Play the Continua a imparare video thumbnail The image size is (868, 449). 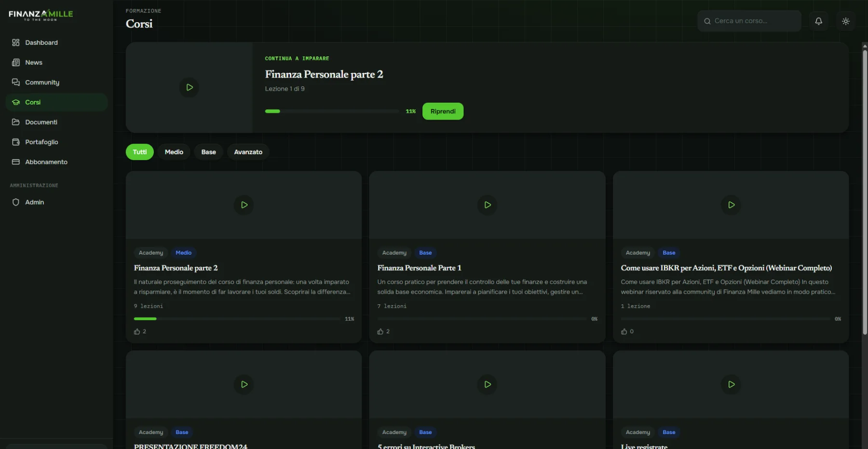[189, 87]
